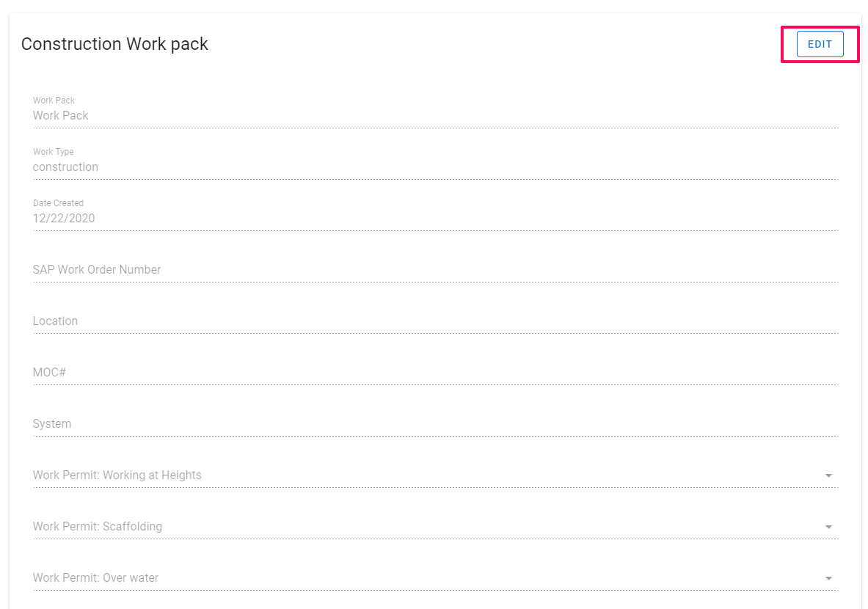Click the 12/22/2020 date value
Screen dimensions: 868x609
[x=64, y=219]
